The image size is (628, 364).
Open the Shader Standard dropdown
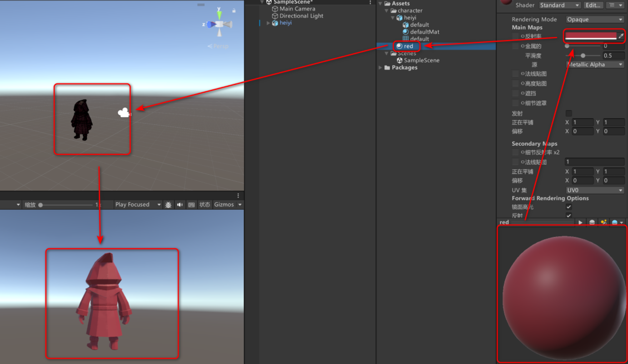(560, 5)
